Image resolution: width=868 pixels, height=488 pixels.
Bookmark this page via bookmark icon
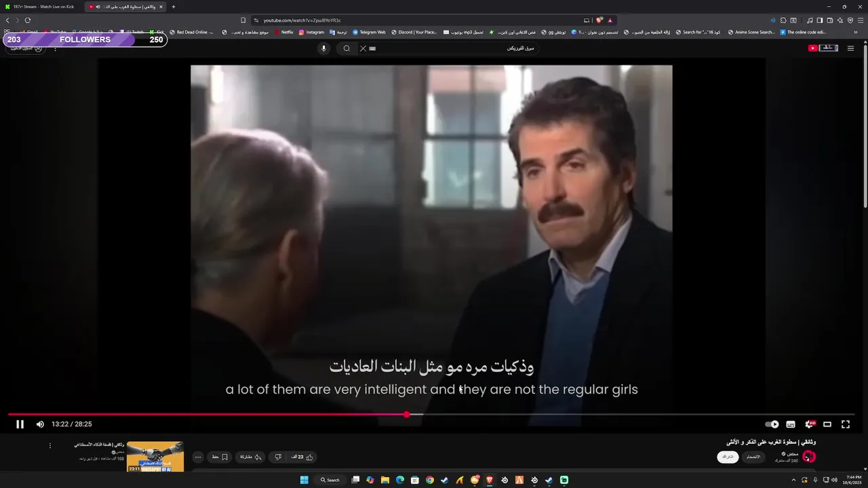[x=243, y=20]
